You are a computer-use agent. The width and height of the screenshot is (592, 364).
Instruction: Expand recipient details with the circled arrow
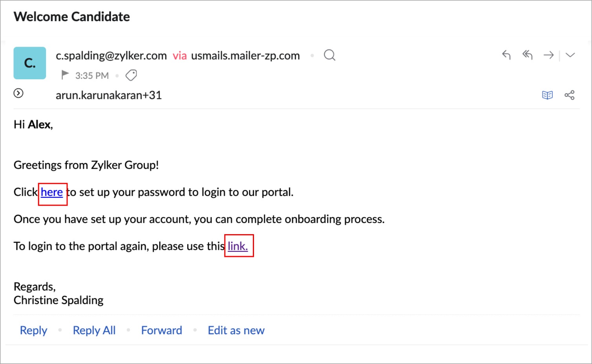(18, 93)
